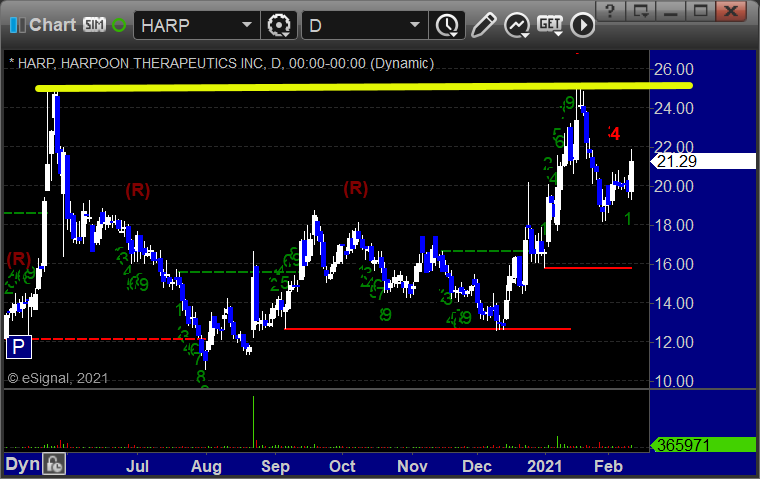Click the 16.00 price axis label
The image size is (760, 479).
[674, 264]
